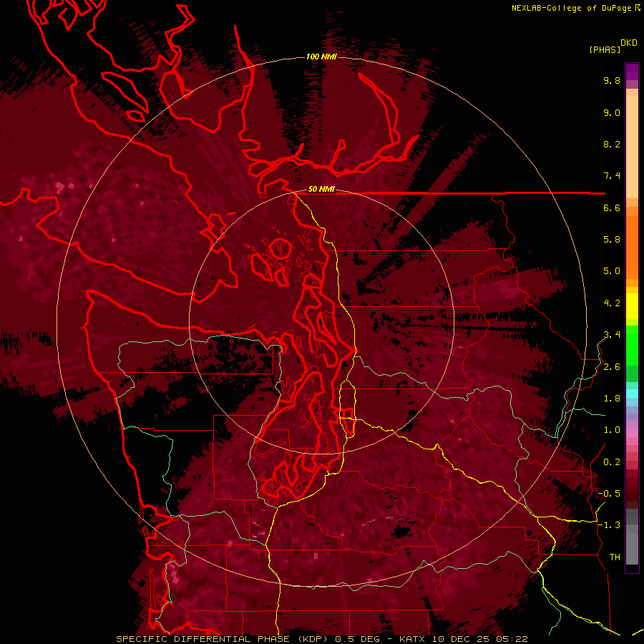Click the cyan segment of the color bar
This screenshot has width=644, height=644.
click(x=632, y=393)
